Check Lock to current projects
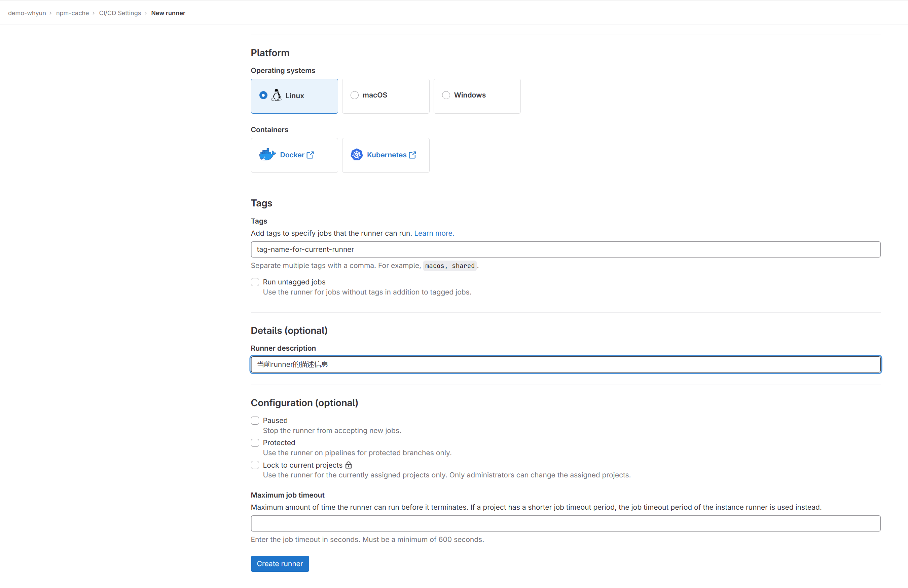The width and height of the screenshot is (908, 588). (x=255, y=465)
